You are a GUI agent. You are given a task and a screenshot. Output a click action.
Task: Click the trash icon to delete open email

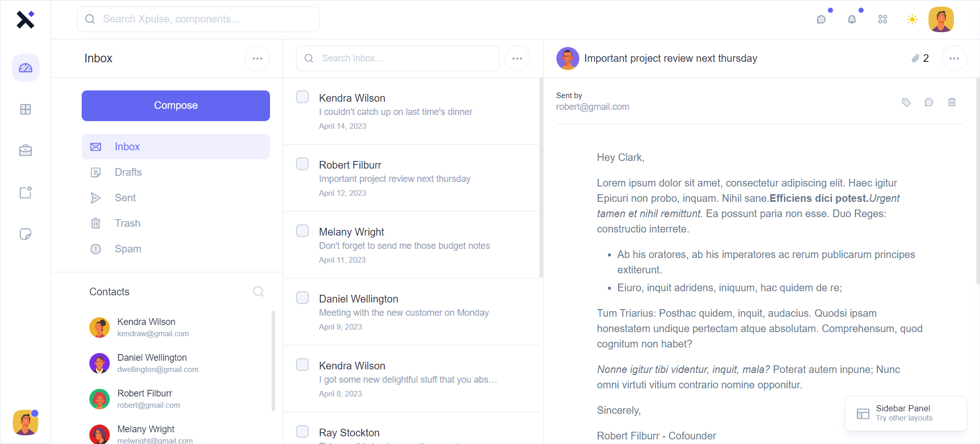coord(952,102)
